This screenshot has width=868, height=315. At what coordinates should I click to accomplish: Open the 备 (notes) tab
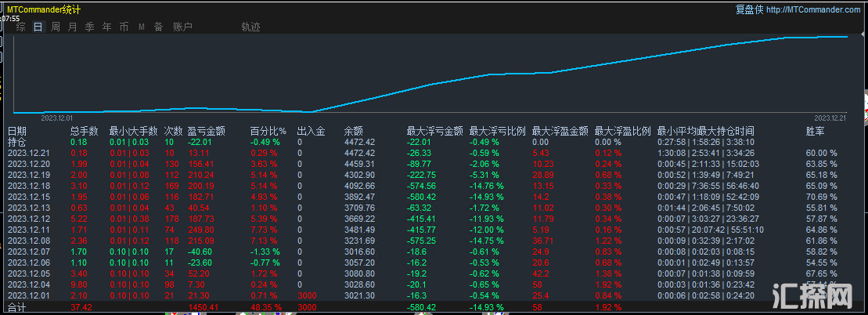tap(158, 27)
